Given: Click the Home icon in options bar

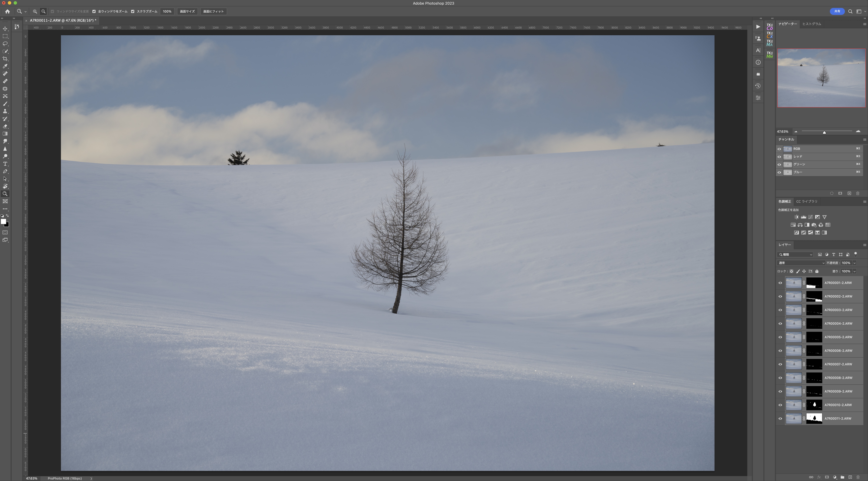Looking at the screenshot, I should tap(7, 11).
